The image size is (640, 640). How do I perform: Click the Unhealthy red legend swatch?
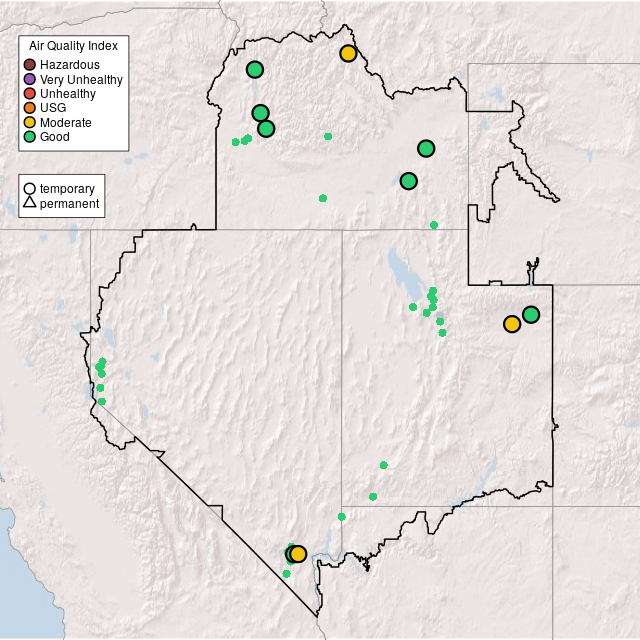[x=30, y=93]
